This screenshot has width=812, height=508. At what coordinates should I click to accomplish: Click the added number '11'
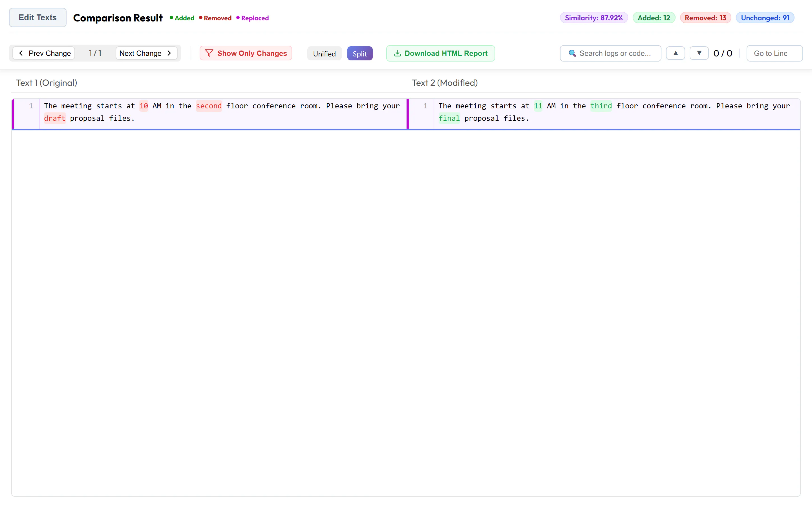538,106
